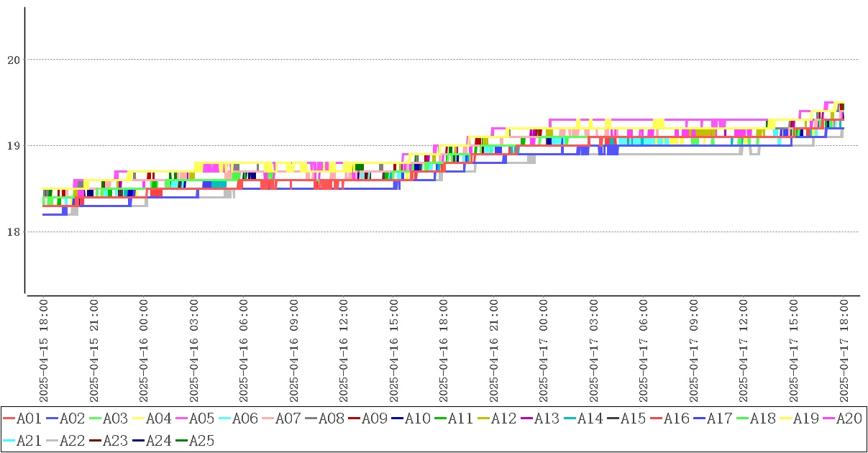Click the A14 teal legend swatch

point(570,418)
